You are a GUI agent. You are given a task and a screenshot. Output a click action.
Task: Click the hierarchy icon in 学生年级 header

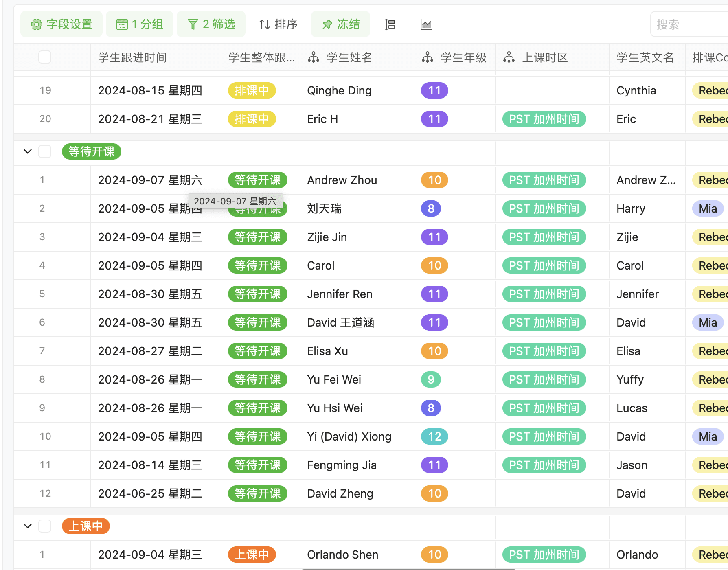pos(428,57)
